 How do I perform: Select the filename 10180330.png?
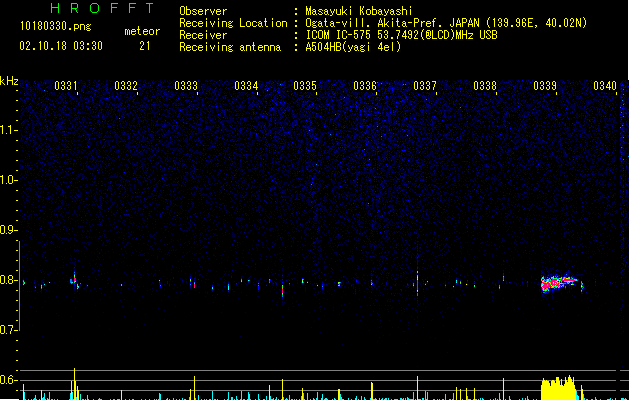56,27
